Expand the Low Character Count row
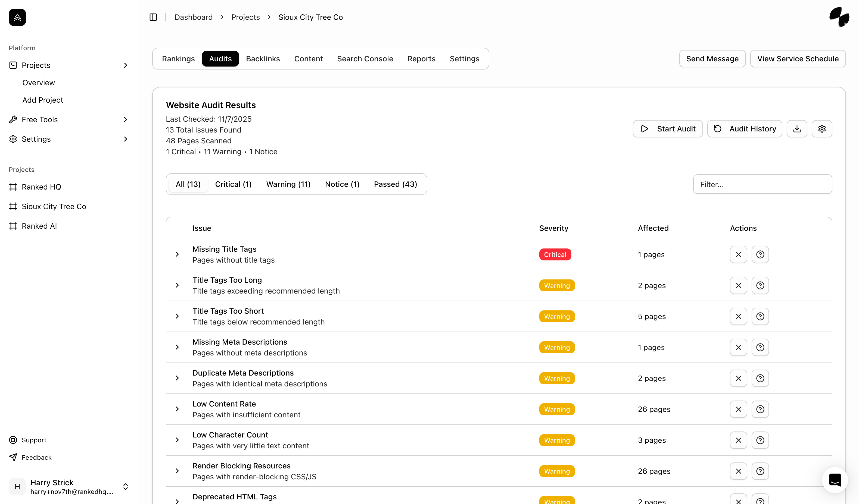This screenshot has height=504, width=859. click(177, 440)
